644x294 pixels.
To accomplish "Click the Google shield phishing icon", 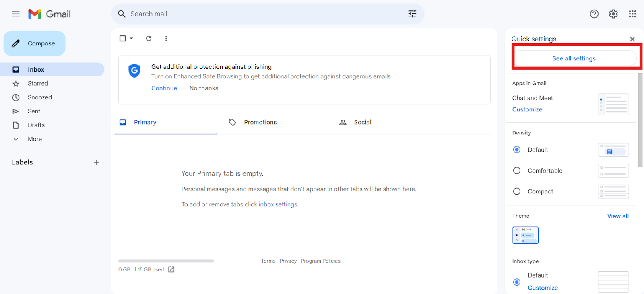I will 134,71.
